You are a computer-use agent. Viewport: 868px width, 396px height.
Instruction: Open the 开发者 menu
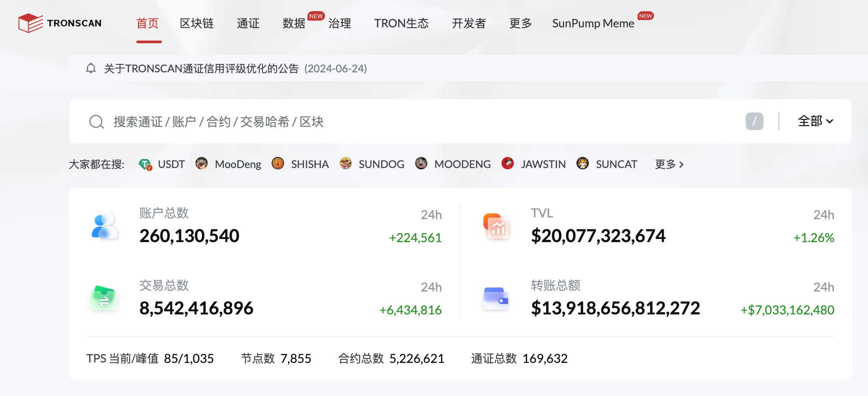469,23
